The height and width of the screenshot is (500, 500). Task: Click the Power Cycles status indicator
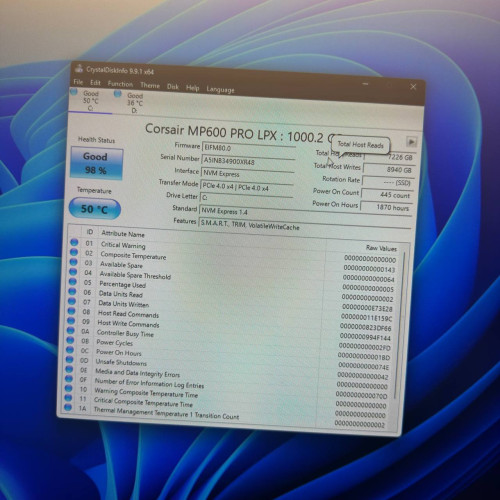(70, 340)
